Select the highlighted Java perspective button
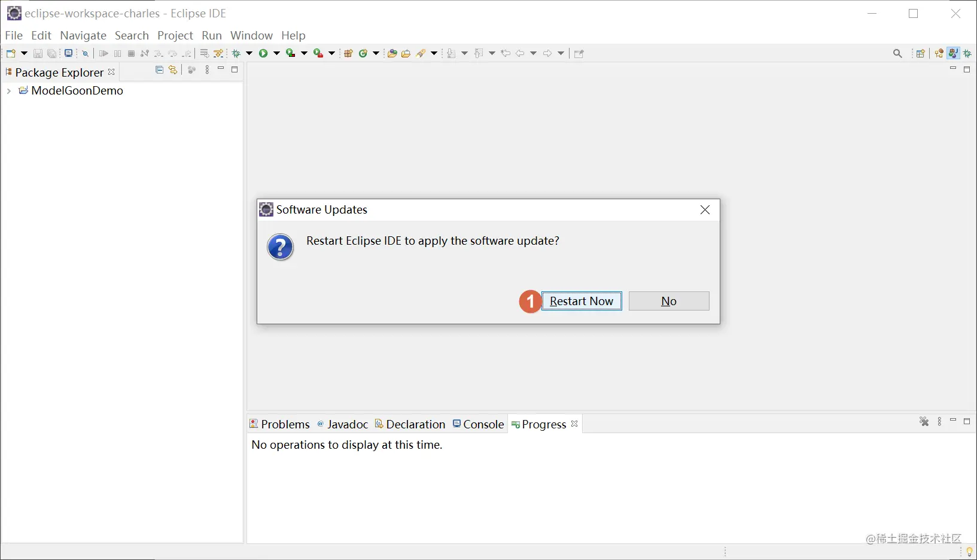 click(x=953, y=53)
